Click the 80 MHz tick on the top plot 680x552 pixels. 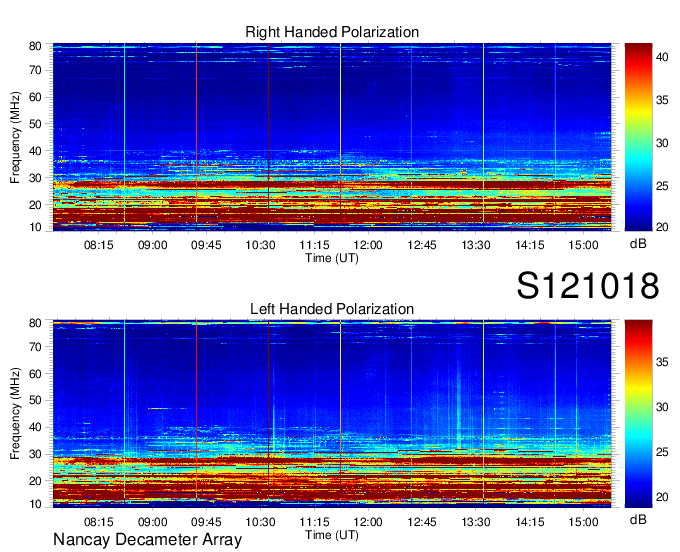coord(35,46)
